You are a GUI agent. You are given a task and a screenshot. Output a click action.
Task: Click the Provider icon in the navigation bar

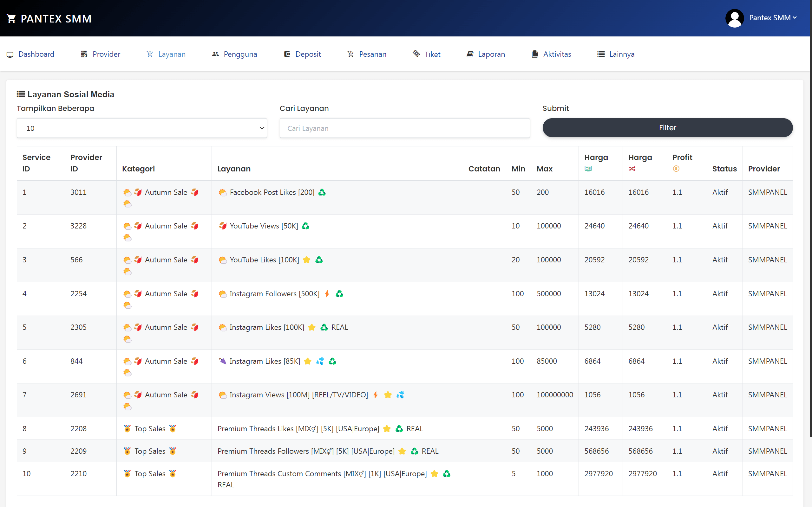click(x=84, y=54)
